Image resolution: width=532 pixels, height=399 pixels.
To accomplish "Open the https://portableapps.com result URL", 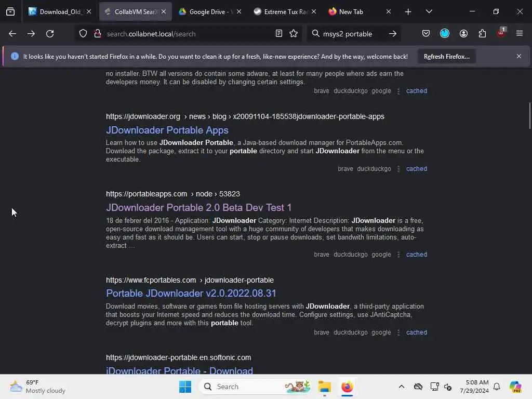I will coord(172,194).
